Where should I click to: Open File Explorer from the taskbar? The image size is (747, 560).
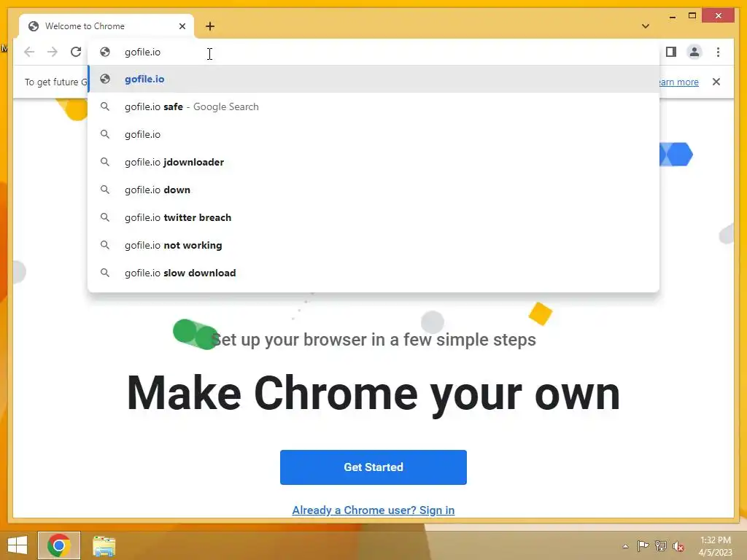pos(104,545)
